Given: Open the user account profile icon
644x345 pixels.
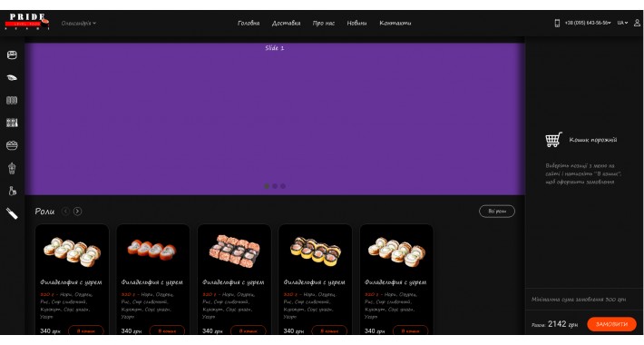Looking at the screenshot, I should point(637,23).
